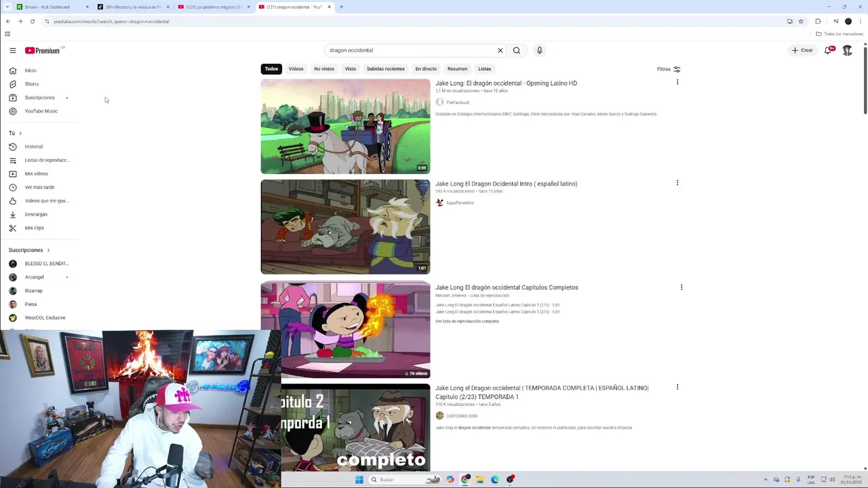Viewport: 868px width, 488px height.
Task: Open the Filtros dropdown
Action: click(x=669, y=69)
